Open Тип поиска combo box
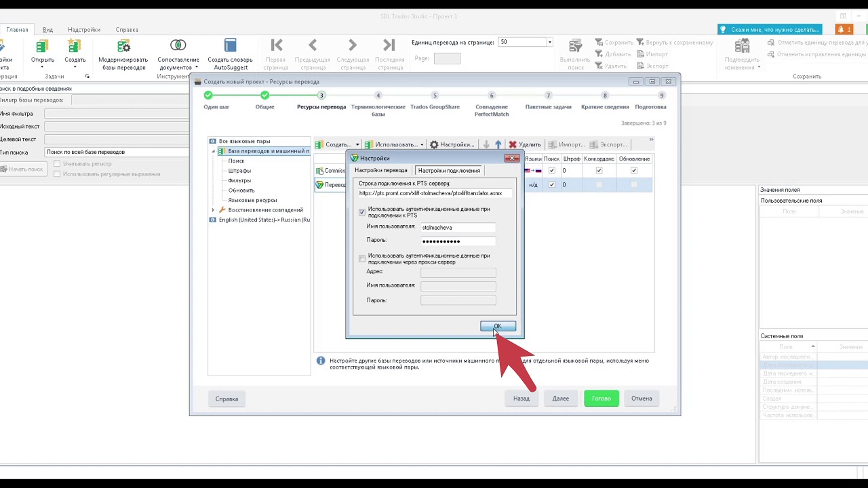 117,152
